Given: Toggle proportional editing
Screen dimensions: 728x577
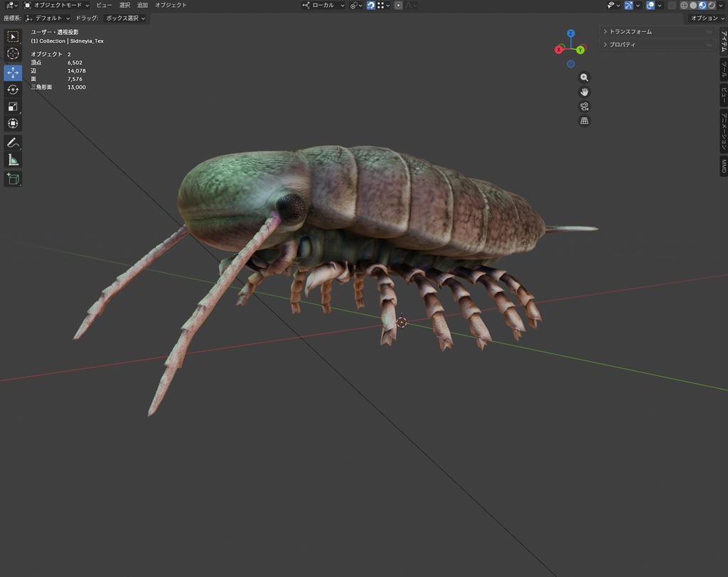Looking at the screenshot, I should point(398,6).
